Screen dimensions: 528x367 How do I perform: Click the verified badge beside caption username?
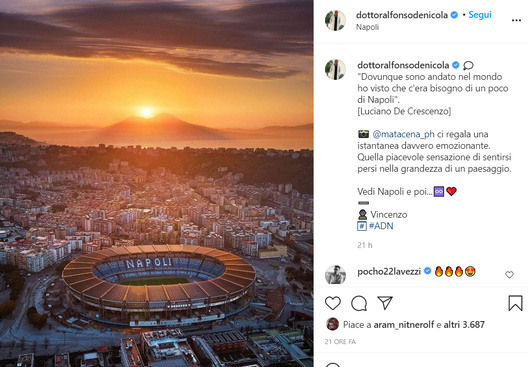[x=456, y=65]
